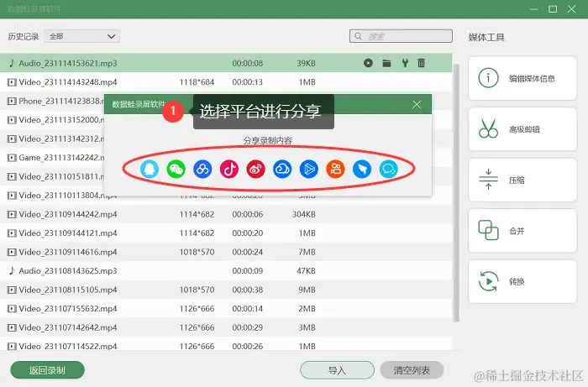
Task: Click the 导入 import button
Action: click(337, 370)
